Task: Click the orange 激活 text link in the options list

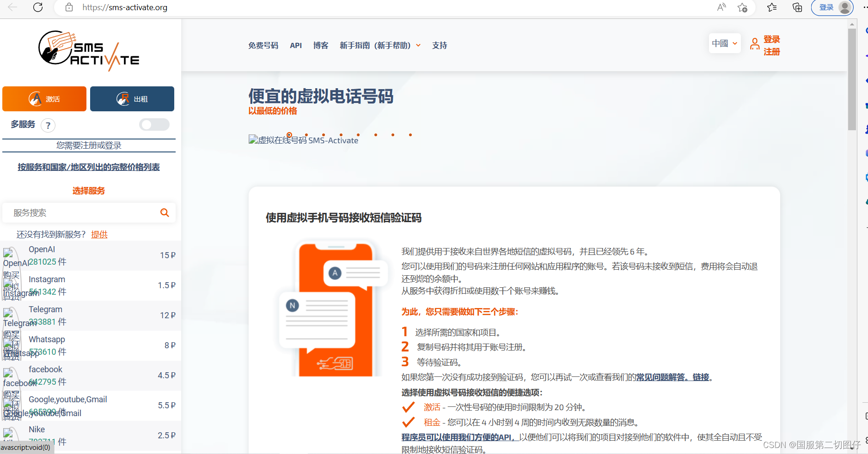Action: pyautogui.click(x=432, y=407)
